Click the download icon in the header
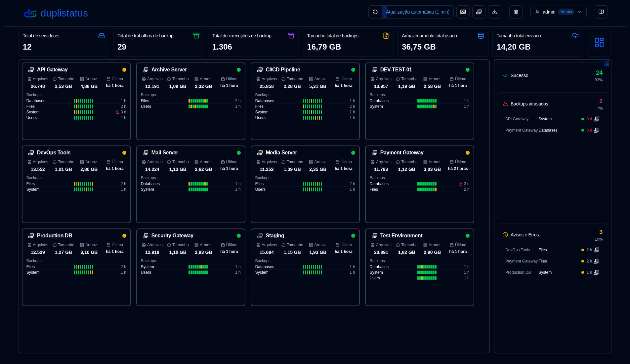This screenshot has width=630, height=364. (x=495, y=12)
